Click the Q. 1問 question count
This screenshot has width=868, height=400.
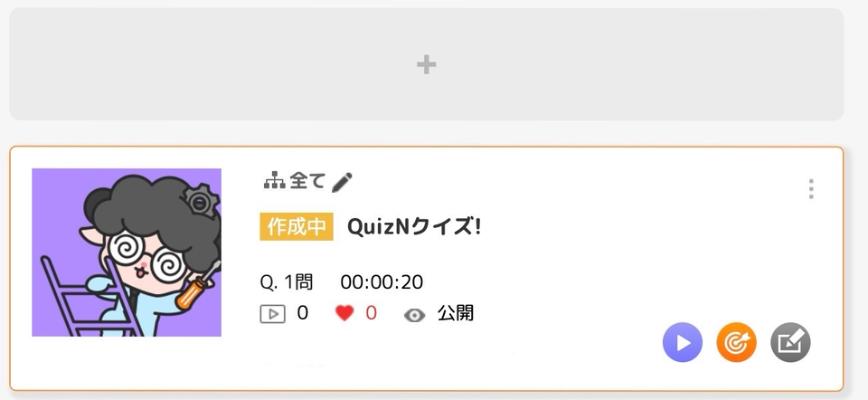coord(287,282)
